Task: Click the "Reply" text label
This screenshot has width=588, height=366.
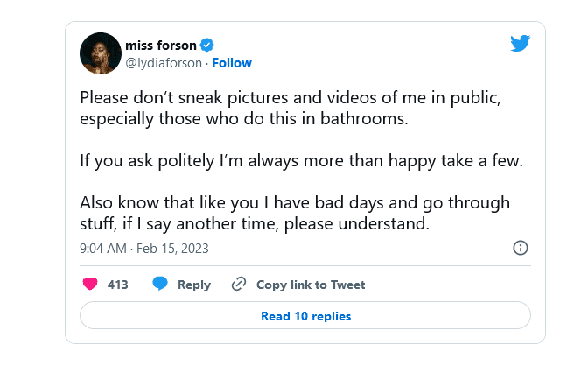Action: click(194, 285)
